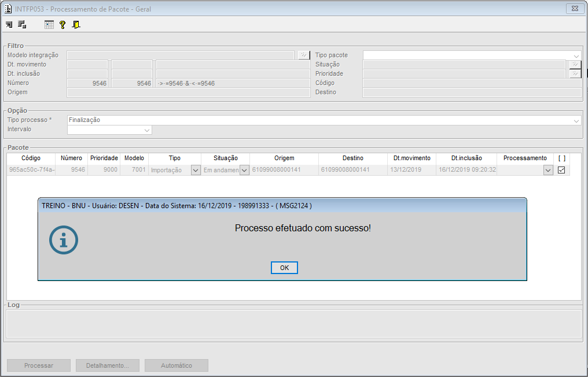Screen dimensions: 588x377
Task: Click the Dt.movimento column header
Action: click(411, 158)
